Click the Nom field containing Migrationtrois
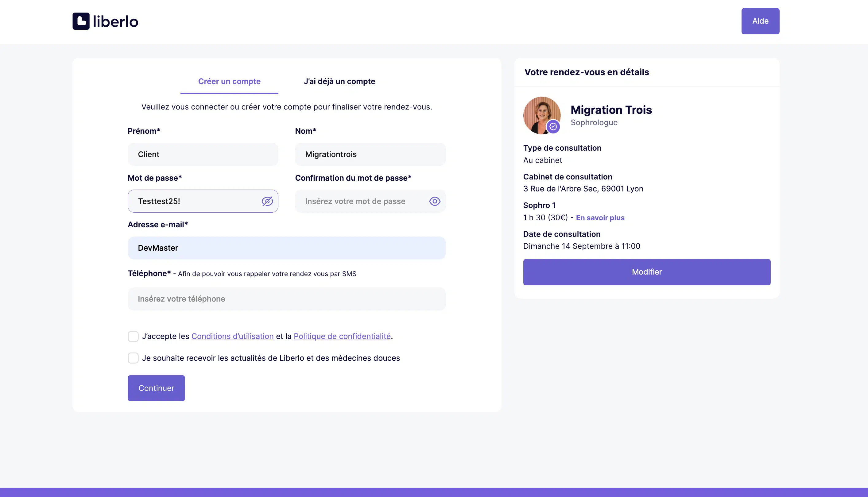Image resolution: width=868 pixels, height=497 pixels. tap(370, 154)
